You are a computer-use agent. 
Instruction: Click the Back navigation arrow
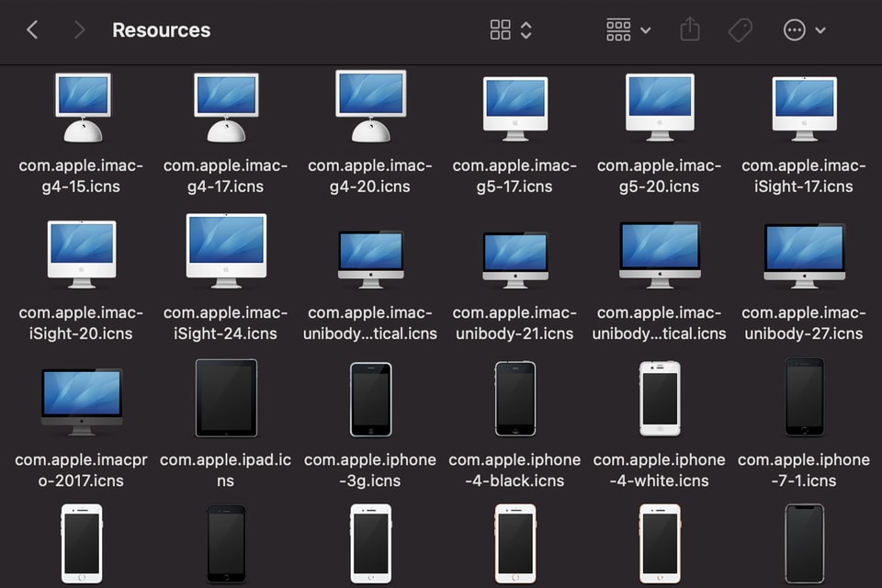[33, 29]
